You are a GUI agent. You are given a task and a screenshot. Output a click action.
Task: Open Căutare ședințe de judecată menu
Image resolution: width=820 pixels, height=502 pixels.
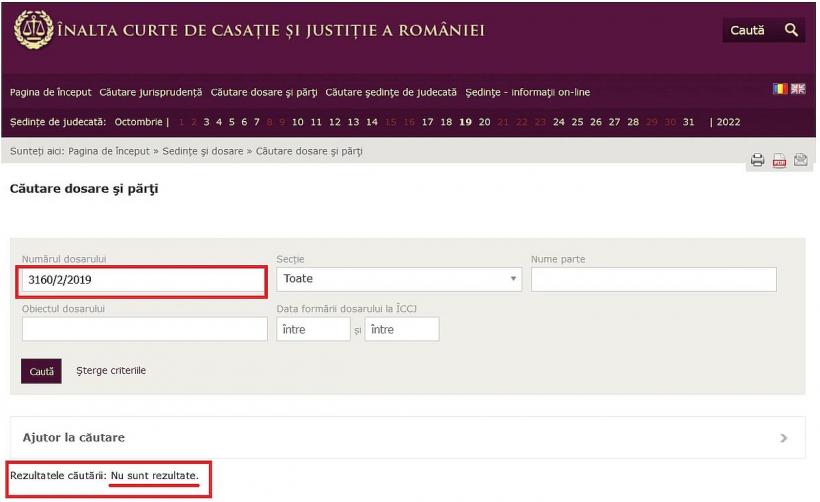click(391, 92)
